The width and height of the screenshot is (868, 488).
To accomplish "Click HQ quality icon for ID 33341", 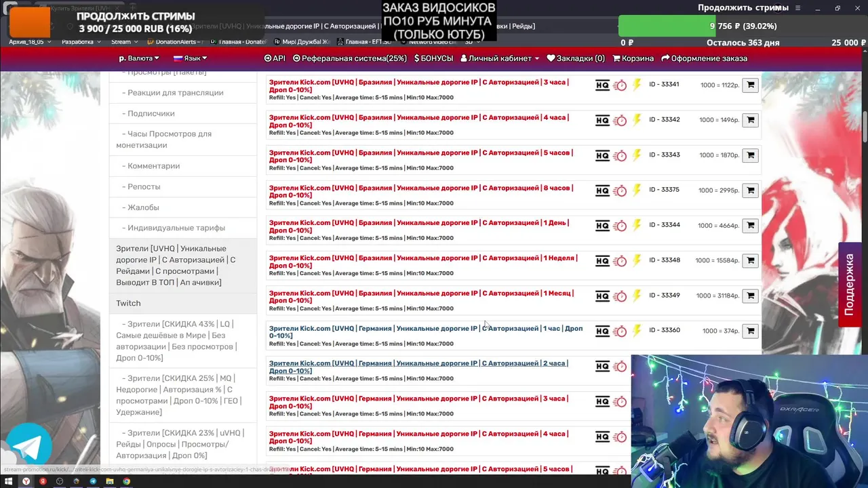I will click(602, 85).
